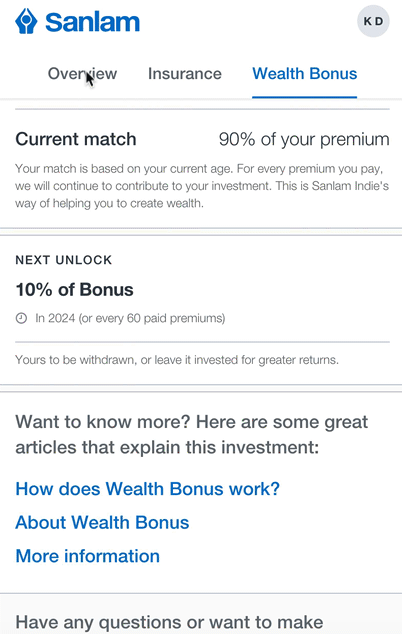
Task: Open the More information link
Action: [88, 556]
